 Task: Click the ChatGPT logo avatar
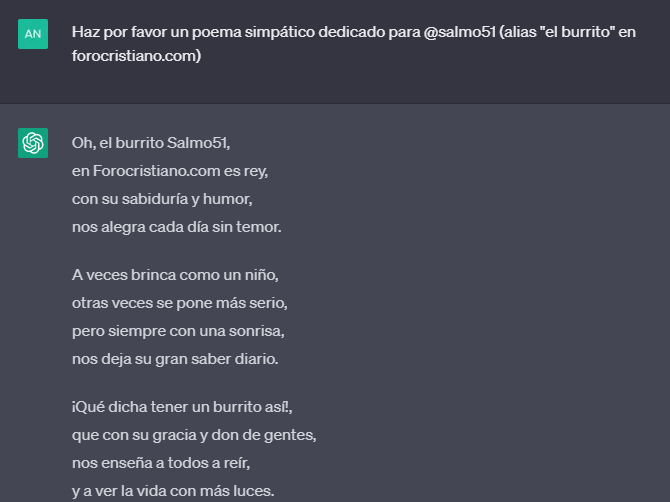tap(33, 143)
